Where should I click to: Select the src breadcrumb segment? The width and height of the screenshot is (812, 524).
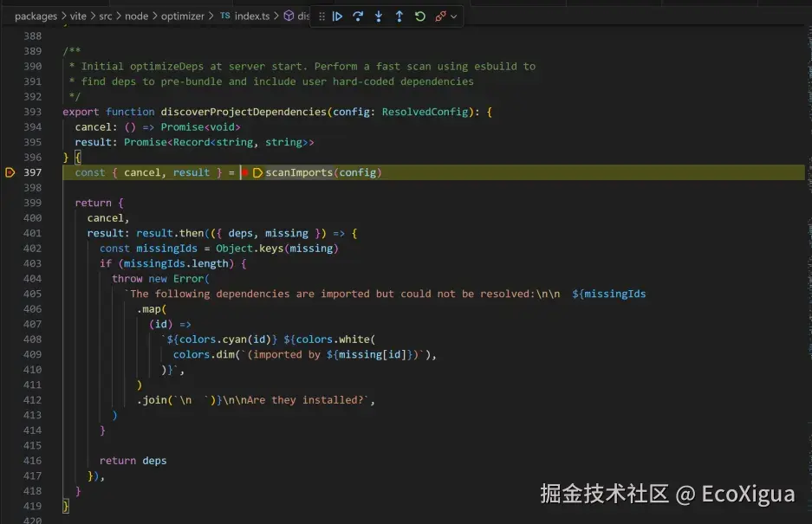pyautogui.click(x=106, y=16)
